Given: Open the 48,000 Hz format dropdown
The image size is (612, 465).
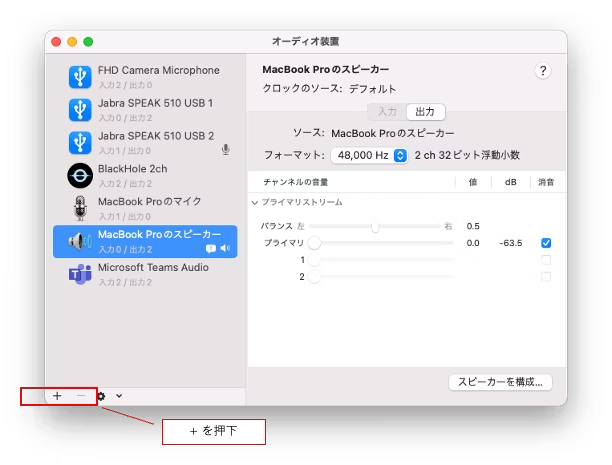Looking at the screenshot, I should 369,155.
